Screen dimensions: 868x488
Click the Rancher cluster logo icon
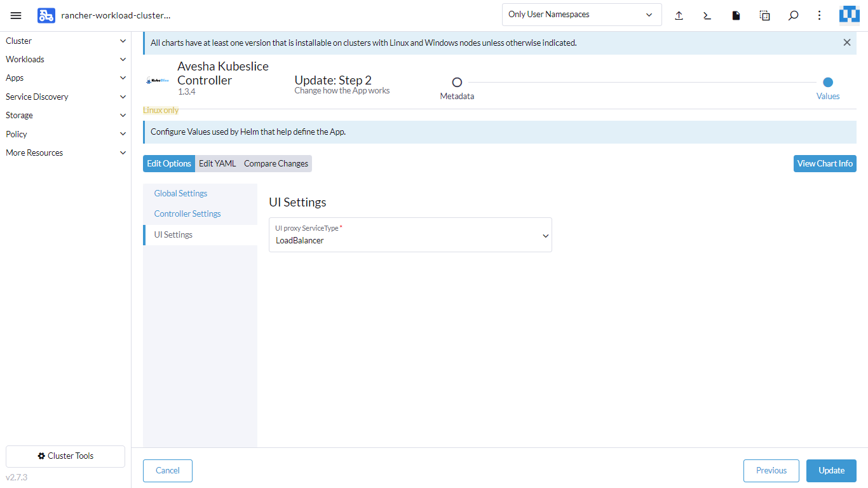(46, 15)
